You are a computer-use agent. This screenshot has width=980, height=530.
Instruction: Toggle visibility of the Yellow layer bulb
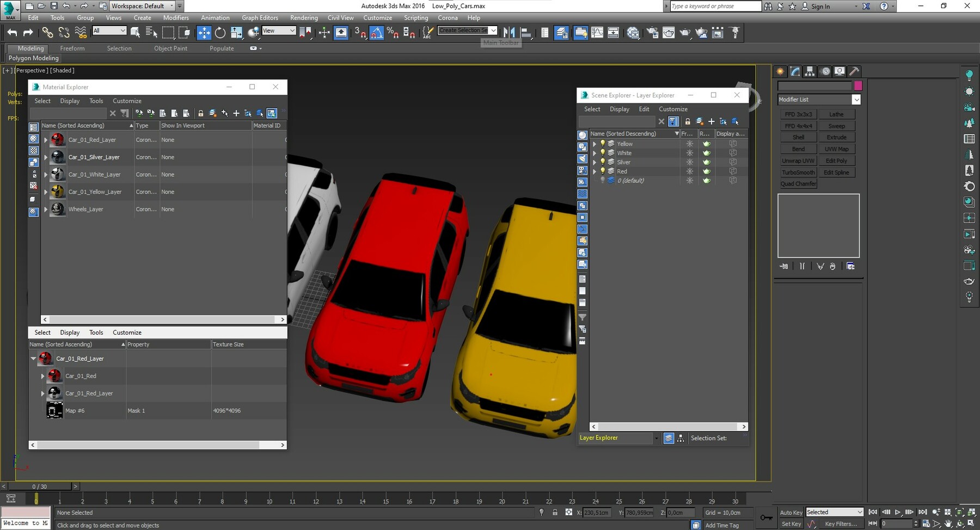pyautogui.click(x=603, y=143)
